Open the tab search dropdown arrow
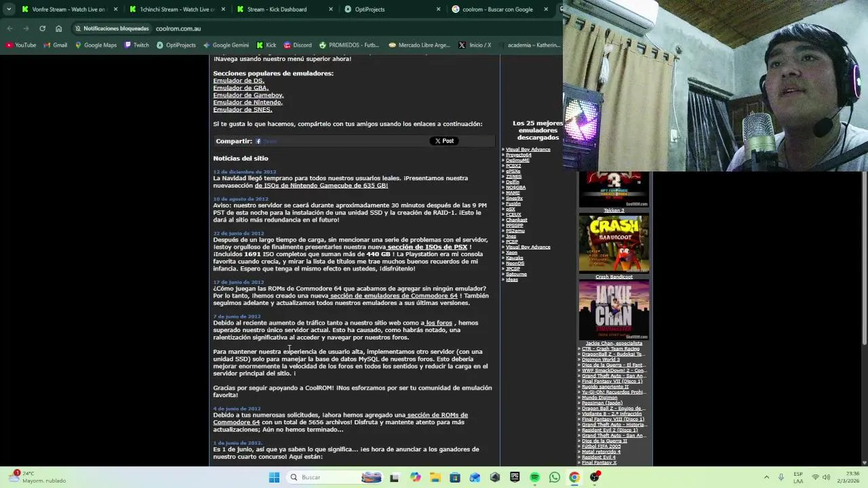Image resolution: width=868 pixels, height=488 pixels. point(9,9)
